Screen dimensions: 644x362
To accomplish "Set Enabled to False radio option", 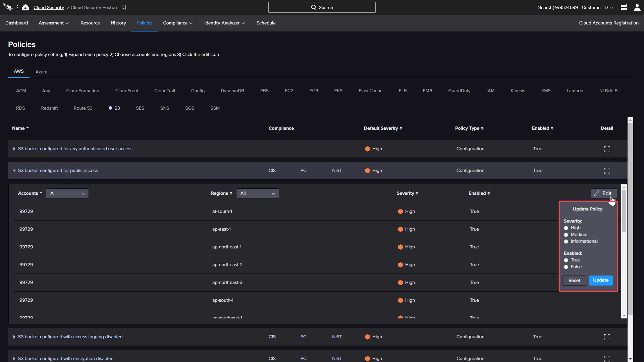I will pos(566,267).
